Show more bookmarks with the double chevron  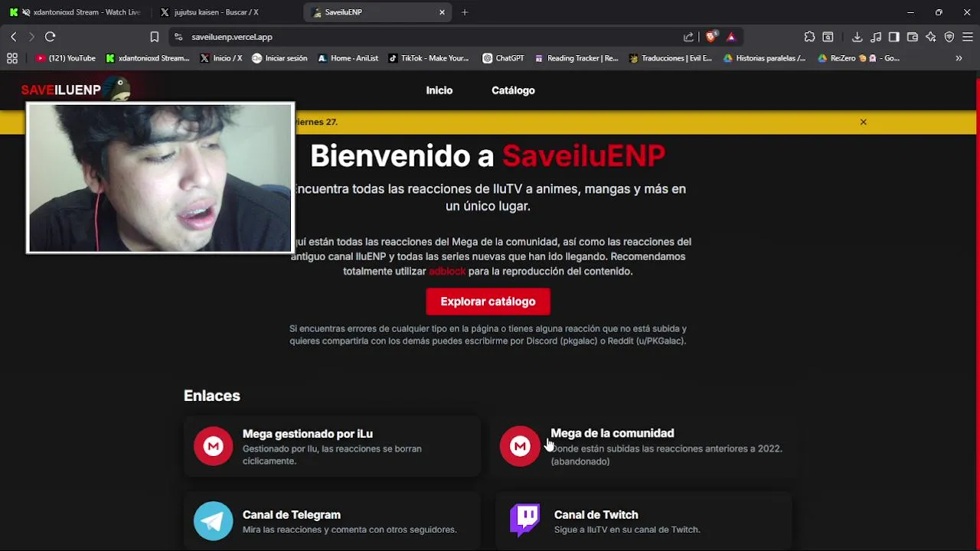[x=959, y=58]
